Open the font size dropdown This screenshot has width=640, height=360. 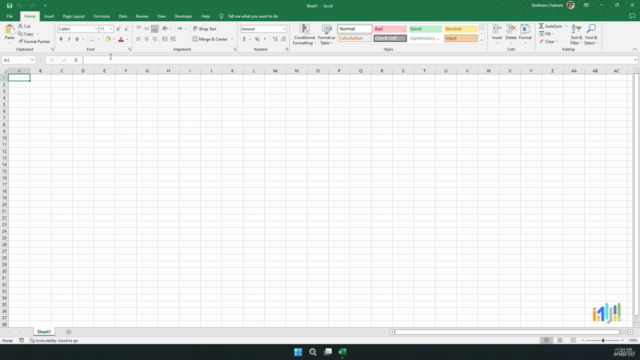pyautogui.click(x=111, y=29)
